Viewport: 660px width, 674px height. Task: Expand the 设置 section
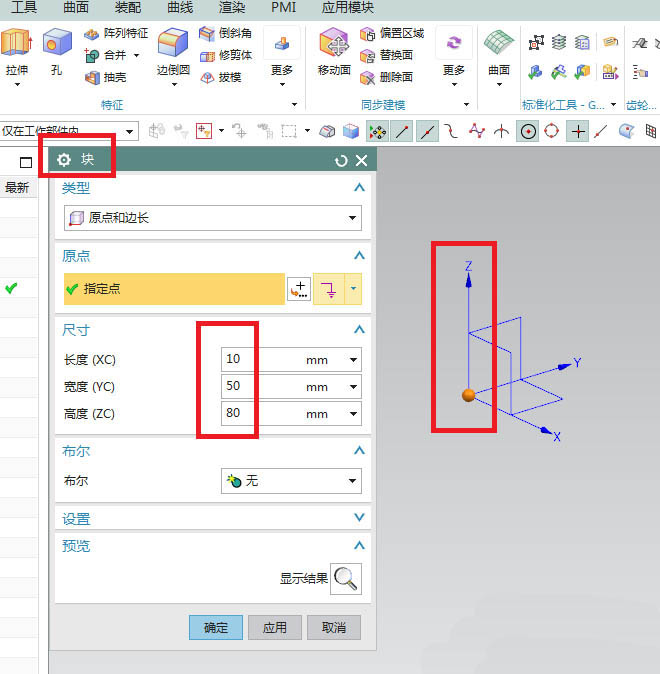359,518
